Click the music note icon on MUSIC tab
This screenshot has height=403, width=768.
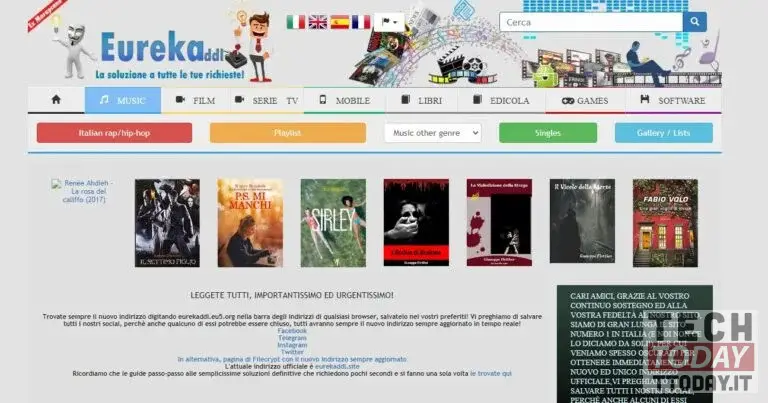coord(104,99)
